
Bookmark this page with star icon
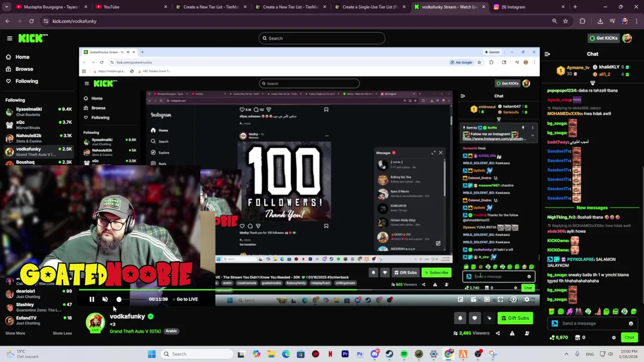pos(566,21)
